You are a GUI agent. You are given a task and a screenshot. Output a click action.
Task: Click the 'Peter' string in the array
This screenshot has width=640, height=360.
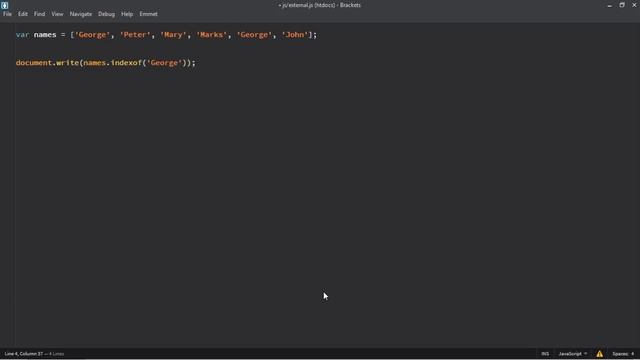coord(135,35)
